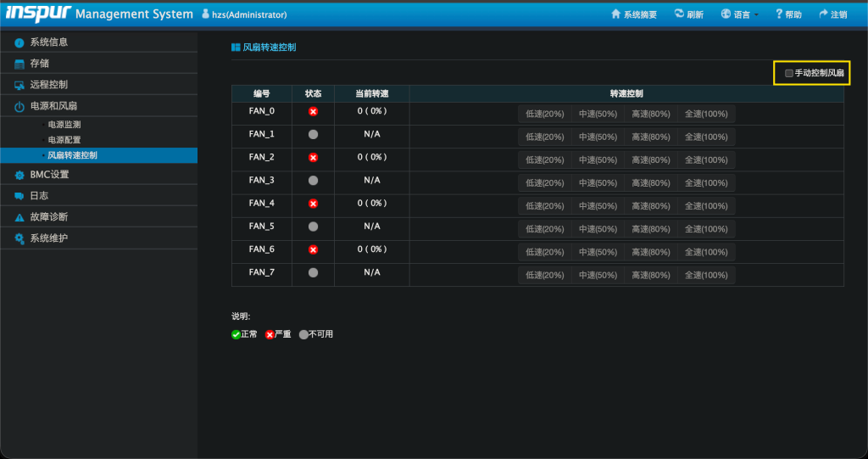
Task: Click the 远程控制 monitor icon
Action: click(x=19, y=85)
